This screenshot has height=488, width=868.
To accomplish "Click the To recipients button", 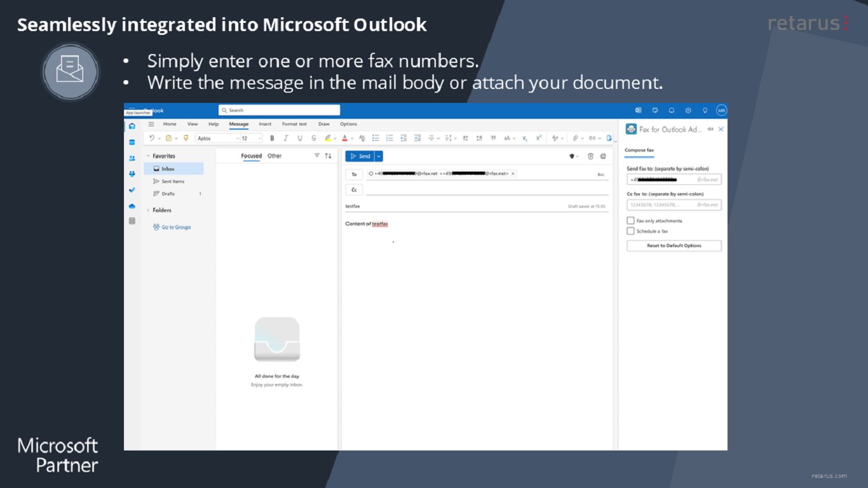I will [x=354, y=174].
